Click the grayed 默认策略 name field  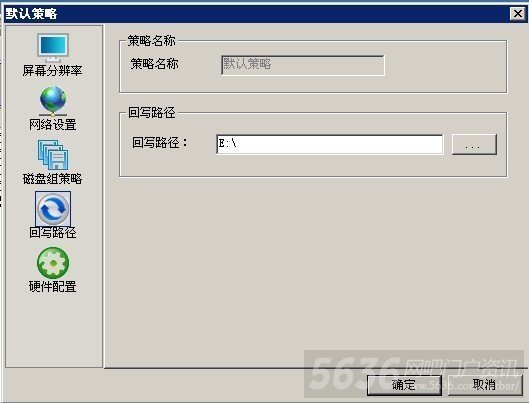tap(303, 65)
